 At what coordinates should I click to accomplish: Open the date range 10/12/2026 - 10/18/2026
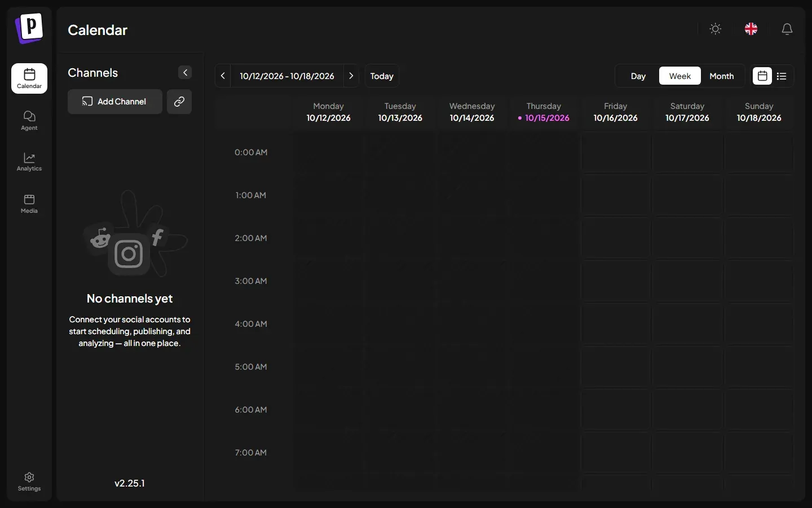click(x=287, y=76)
